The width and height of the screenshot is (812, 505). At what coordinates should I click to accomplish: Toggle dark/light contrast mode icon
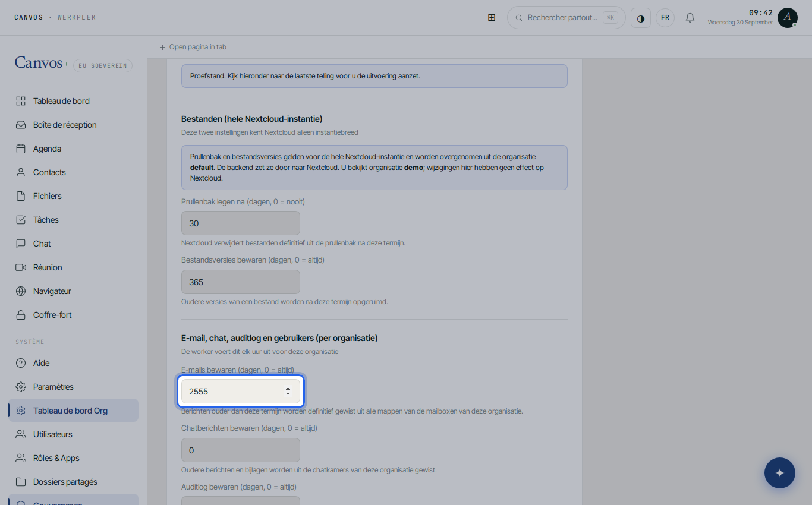641,18
